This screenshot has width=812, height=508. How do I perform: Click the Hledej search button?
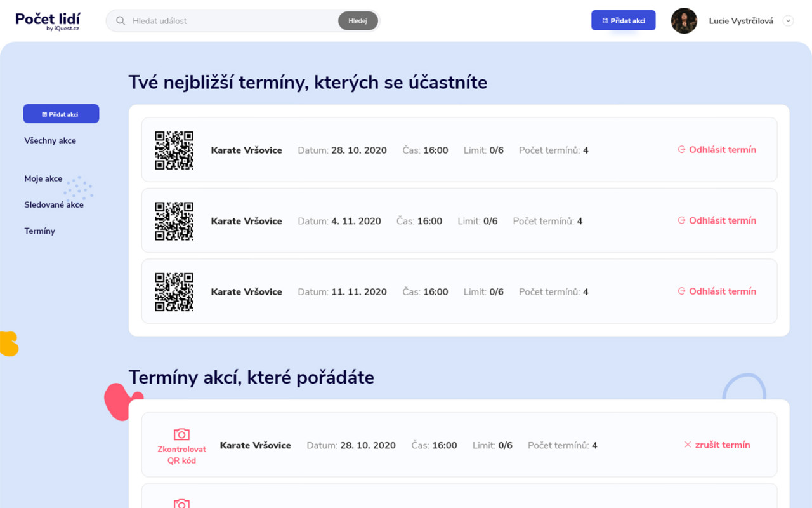point(358,21)
